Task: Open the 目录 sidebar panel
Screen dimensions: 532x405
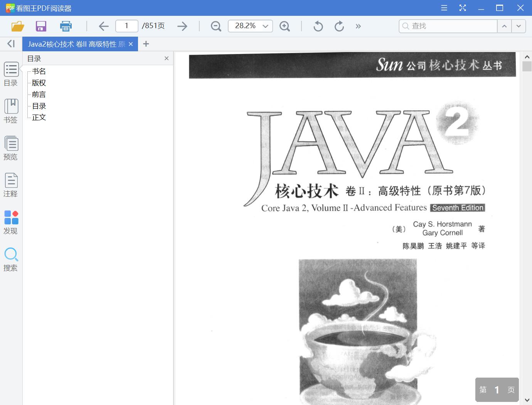Action: 11,74
